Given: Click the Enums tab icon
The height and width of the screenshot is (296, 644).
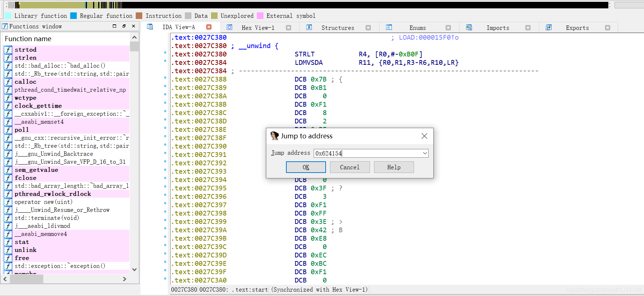Looking at the screenshot, I should (x=389, y=27).
